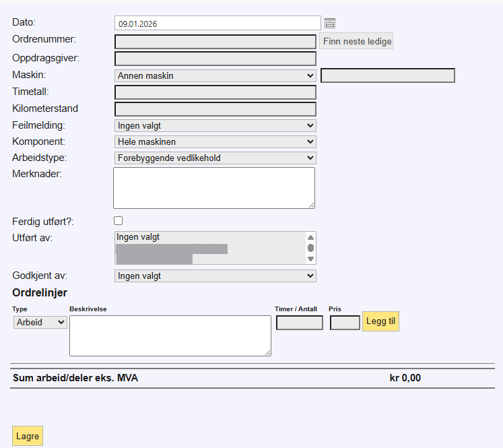Open the Maskin dropdown
The image size is (503, 448).
[215, 76]
